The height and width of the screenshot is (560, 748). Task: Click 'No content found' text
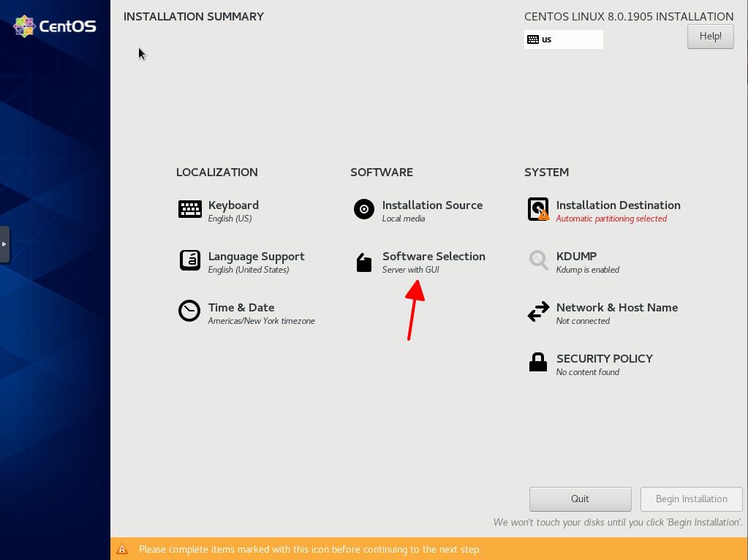point(588,372)
